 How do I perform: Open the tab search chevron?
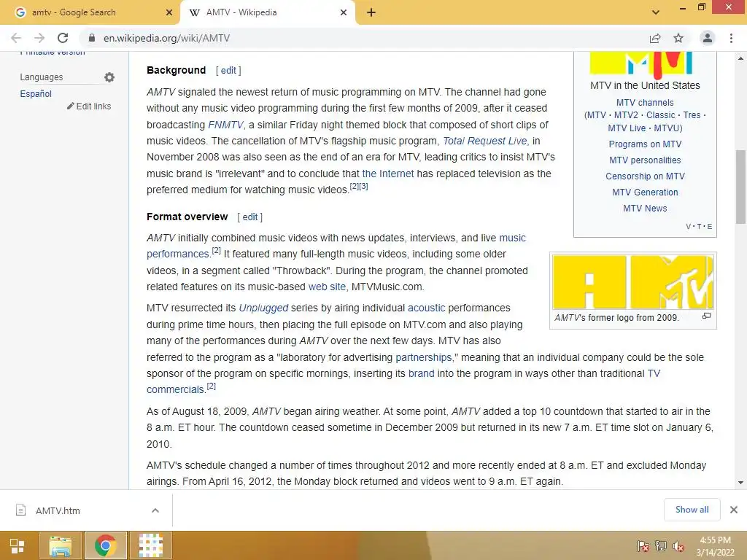656,12
